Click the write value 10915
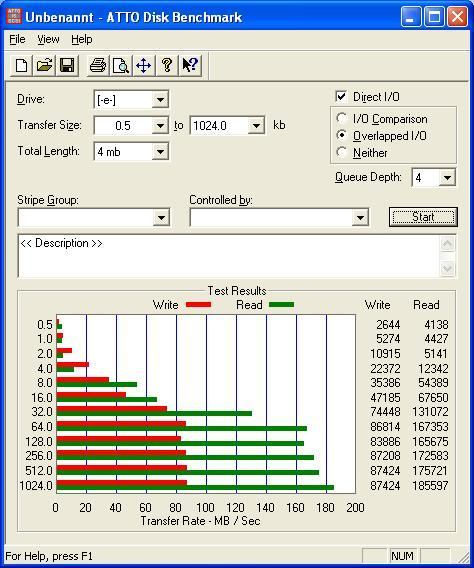Image resolution: width=474 pixels, height=568 pixels. (x=385, y=354)
